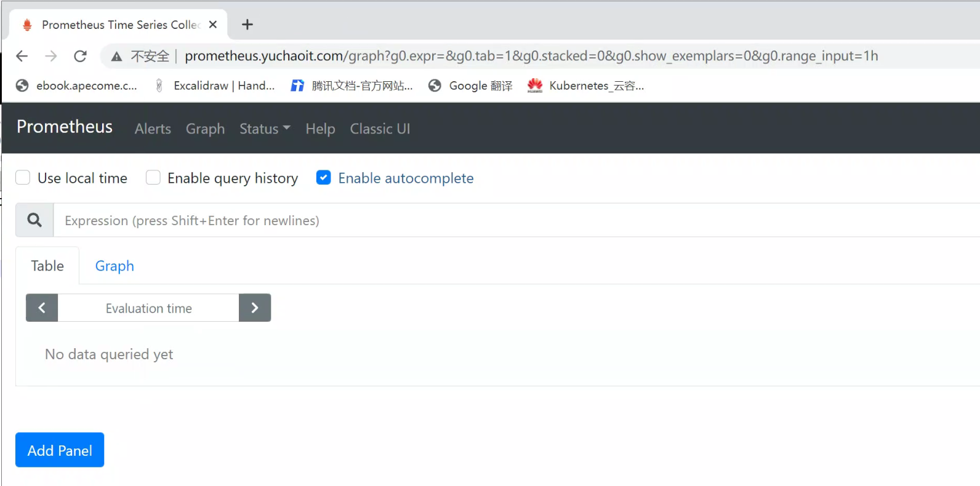Viewport: 980px width, 486px height.
Task: Open the Tencent Docs bookmark
Action: click(351, 86)
